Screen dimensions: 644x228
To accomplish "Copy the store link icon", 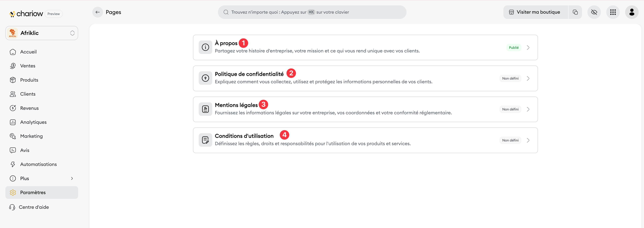I will [575, 12].
